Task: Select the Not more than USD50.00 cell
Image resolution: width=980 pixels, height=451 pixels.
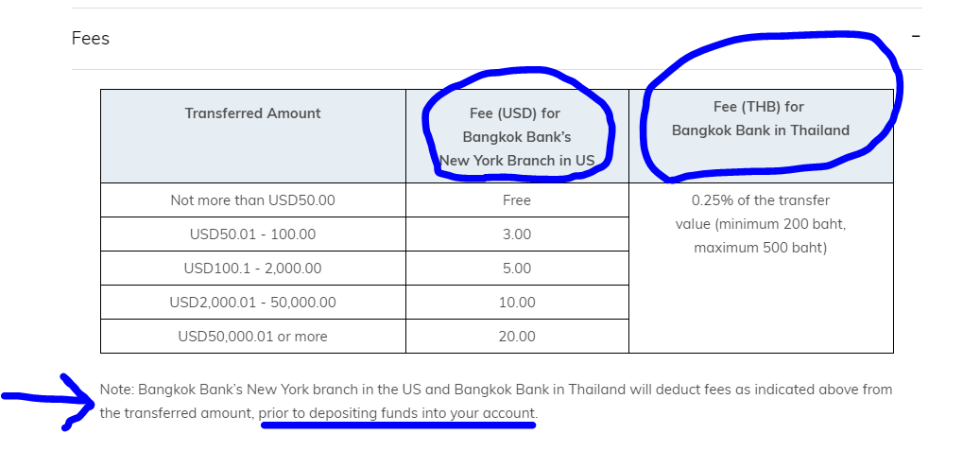Action: 252,200
